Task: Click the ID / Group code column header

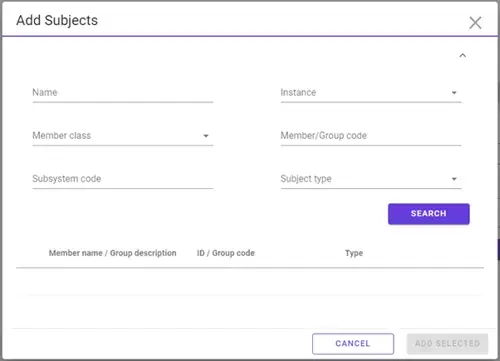Action: coord(226,253)
